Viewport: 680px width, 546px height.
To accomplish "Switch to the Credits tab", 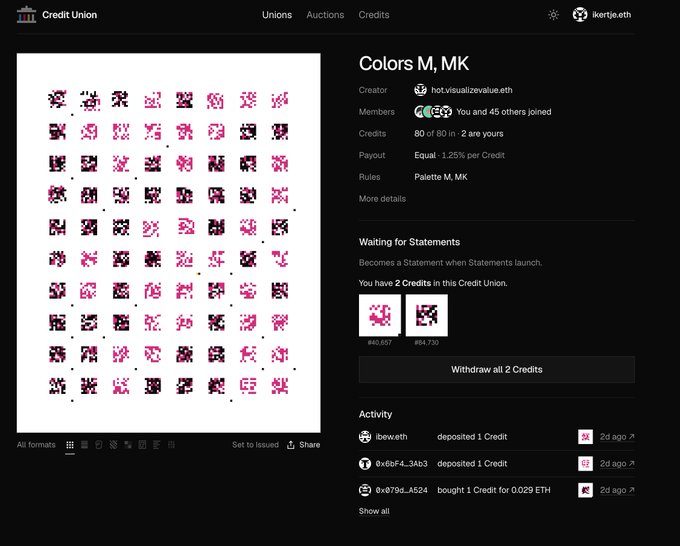I will [x=374, y=15].
